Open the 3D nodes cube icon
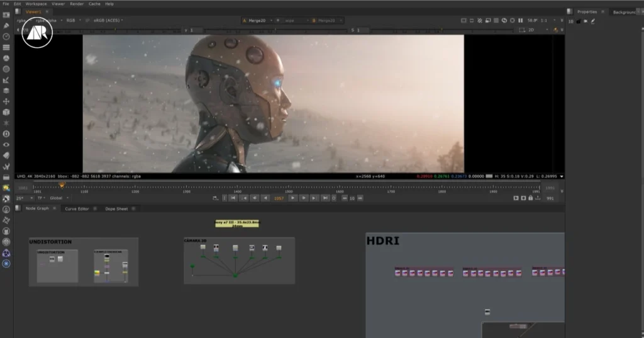Screen dimensions: 644x338 point(6,112)
